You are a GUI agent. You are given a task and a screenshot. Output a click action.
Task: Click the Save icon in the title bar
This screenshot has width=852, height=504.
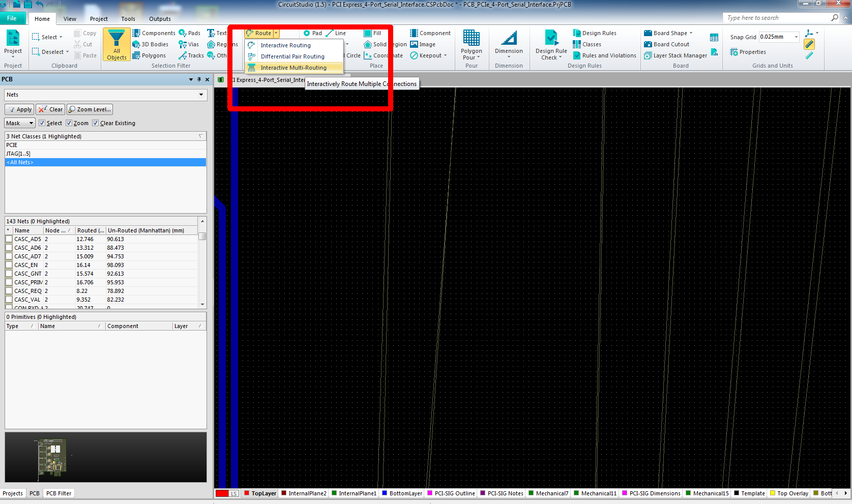[x=28, y=5]
